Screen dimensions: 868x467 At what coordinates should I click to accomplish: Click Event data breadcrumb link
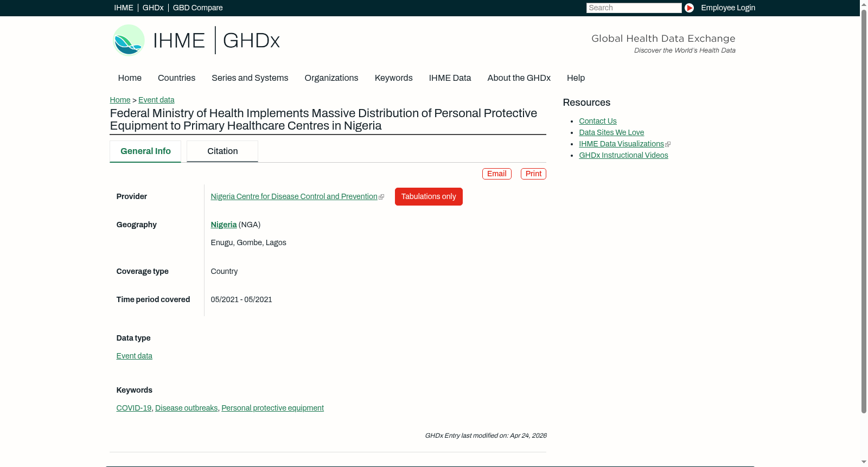pyautogui.click(x=156, y=100)
